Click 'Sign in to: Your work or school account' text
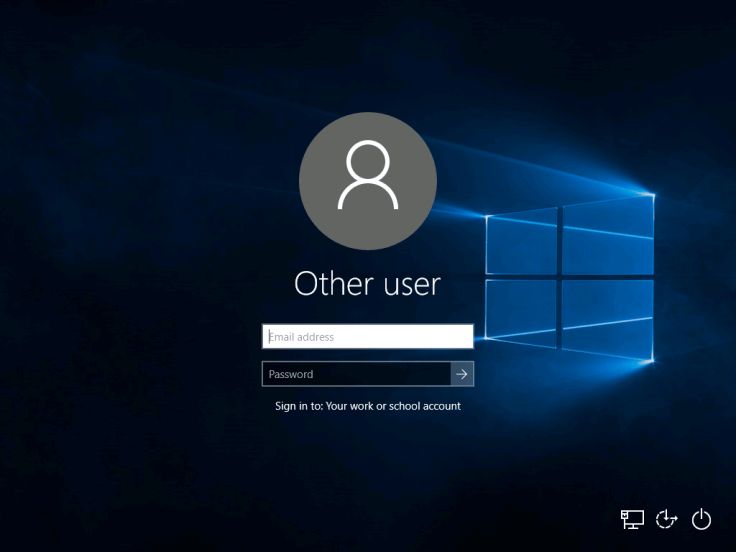This screenshot has height=552, width=736. 368,406
